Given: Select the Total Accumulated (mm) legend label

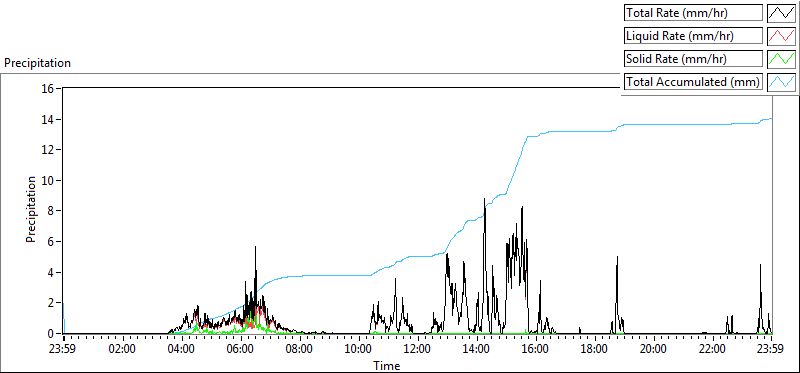Looking at the screenshot, I should point(693,82).
